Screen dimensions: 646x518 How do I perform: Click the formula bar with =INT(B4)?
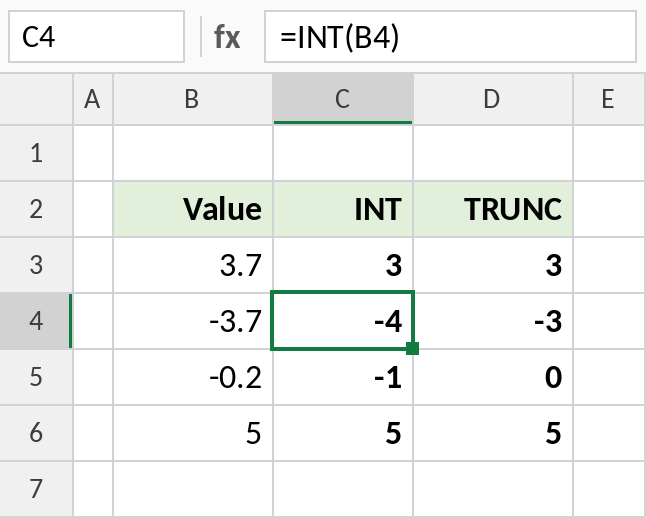tap(450, 37)
